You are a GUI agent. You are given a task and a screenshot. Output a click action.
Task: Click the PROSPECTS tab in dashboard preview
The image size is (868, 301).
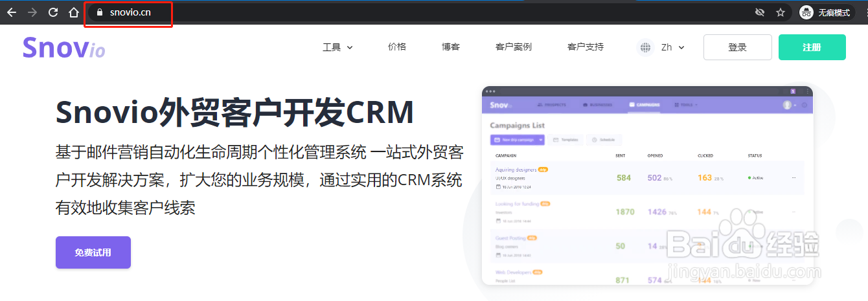pos(552,105)
